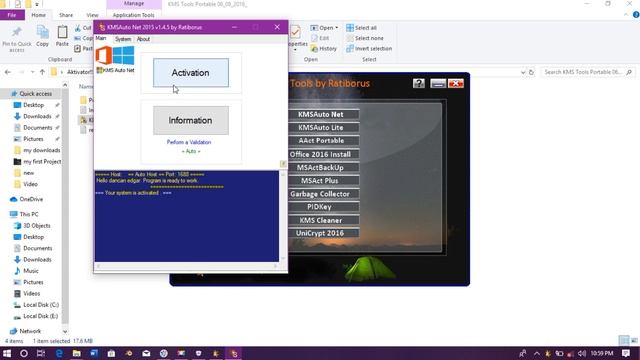
Task: Click the Activation button in KMSAuto Net
Action: 191,73
